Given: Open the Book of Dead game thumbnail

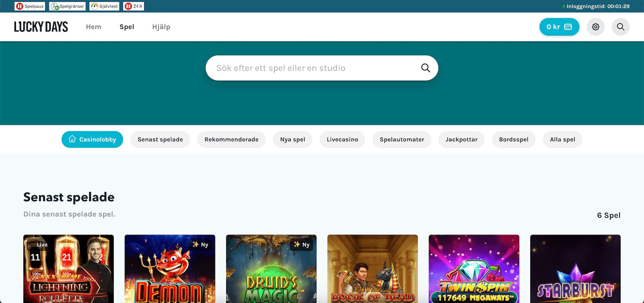Looking at the screenshot, I should coord(372,269).
